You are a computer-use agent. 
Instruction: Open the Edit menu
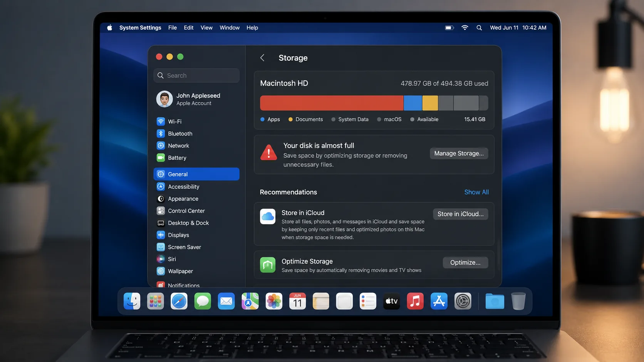point(189,28)
